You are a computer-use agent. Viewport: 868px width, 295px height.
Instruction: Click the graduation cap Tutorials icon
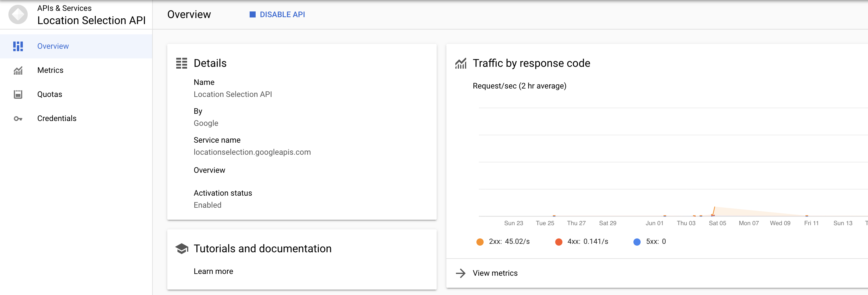(182, 249)
